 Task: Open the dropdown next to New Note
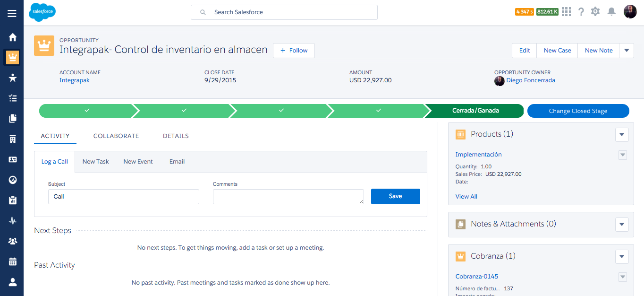point(627,51)
